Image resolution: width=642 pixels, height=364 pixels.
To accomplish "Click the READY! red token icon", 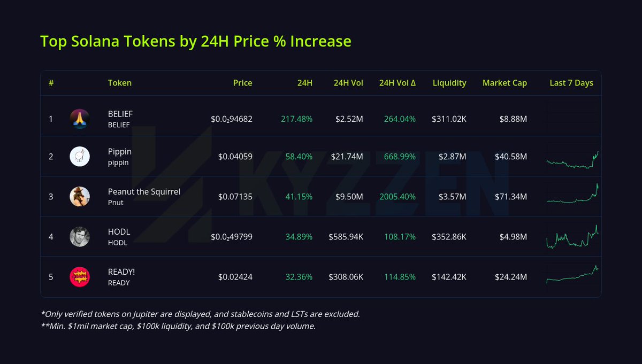I will point(80,277).
